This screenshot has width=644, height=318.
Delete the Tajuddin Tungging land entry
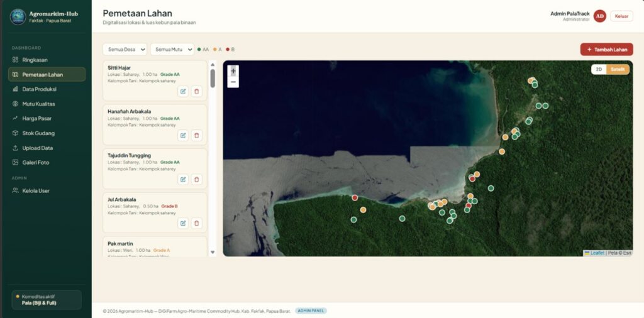pyautogui.click(x=197, y=179)
